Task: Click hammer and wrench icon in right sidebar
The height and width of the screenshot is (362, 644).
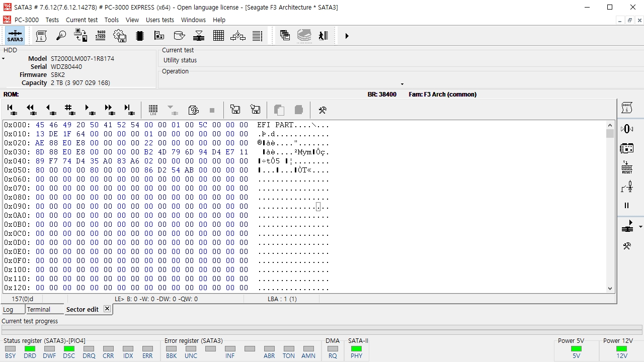Action: [x=627, y=246]
